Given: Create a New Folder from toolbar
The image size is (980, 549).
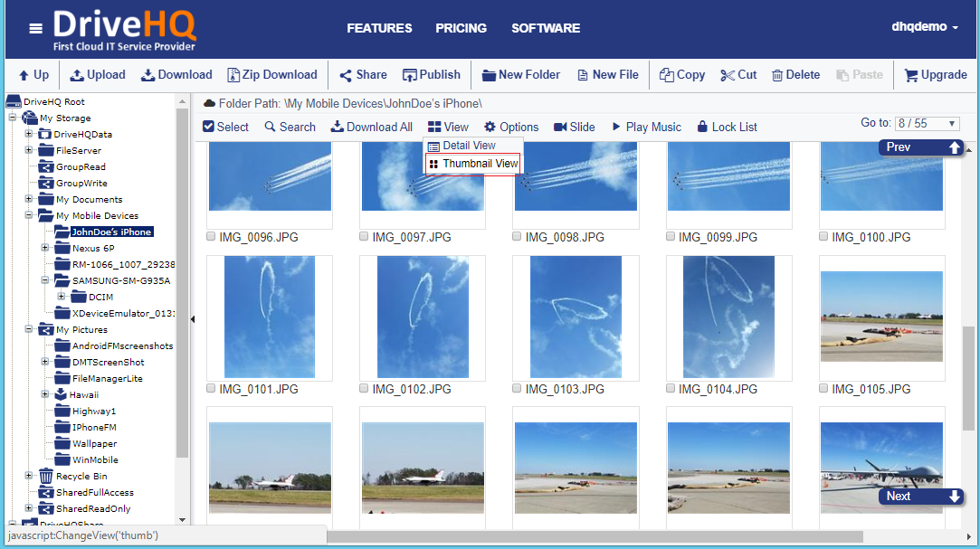Looking at the screenshot, I should [x=489, y=75].
